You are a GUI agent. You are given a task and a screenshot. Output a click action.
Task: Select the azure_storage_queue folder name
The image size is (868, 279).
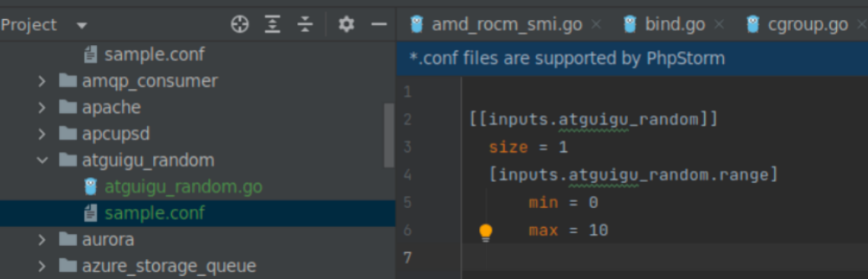coord(169,267)
